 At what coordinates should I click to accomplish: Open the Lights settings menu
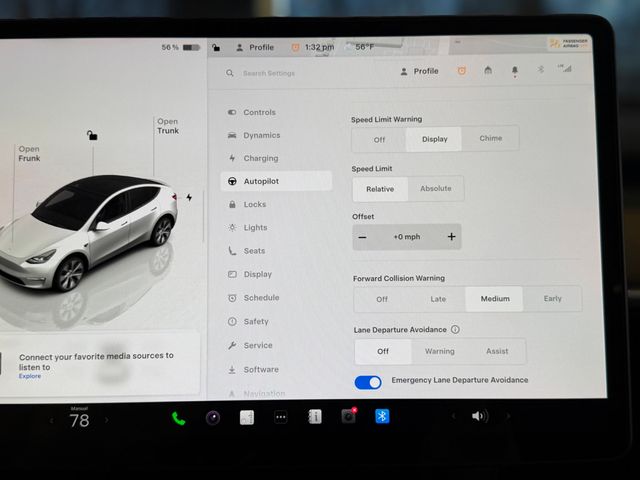(276, 227)
